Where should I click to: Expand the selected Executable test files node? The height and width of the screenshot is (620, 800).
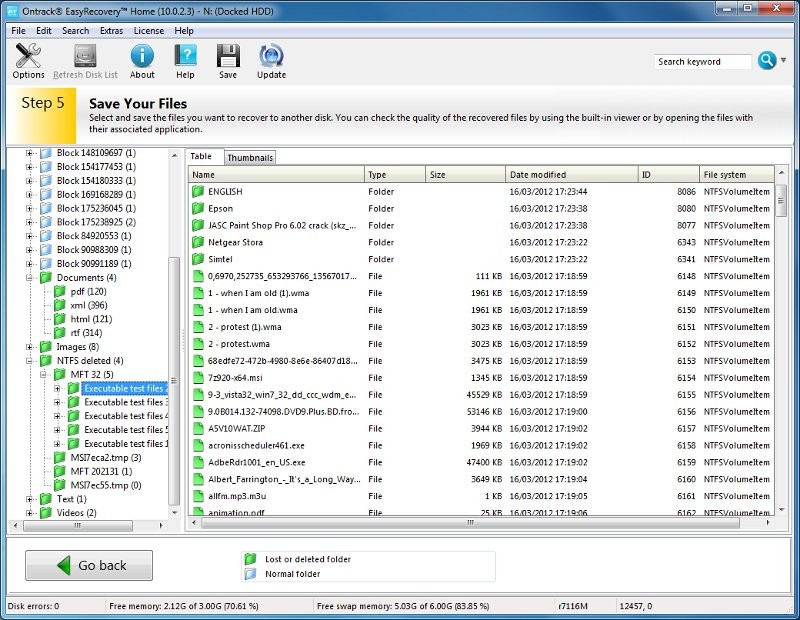(x=57, y=388)
